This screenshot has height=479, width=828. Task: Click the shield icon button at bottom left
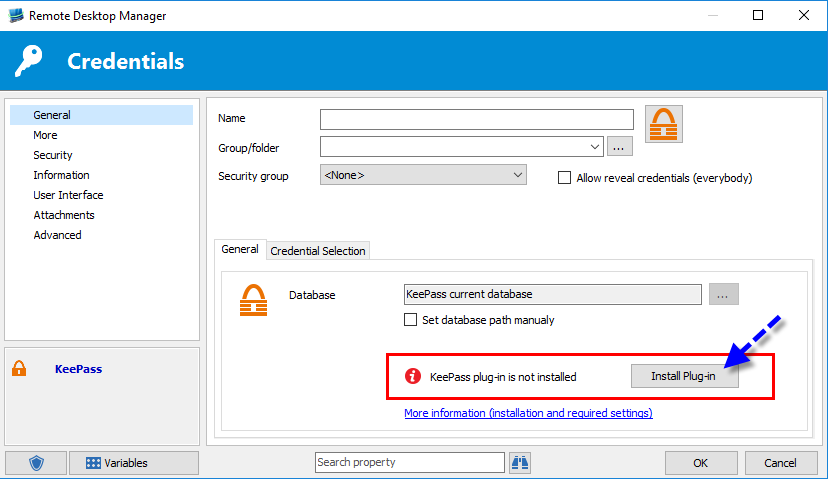(x=36, y=463)
